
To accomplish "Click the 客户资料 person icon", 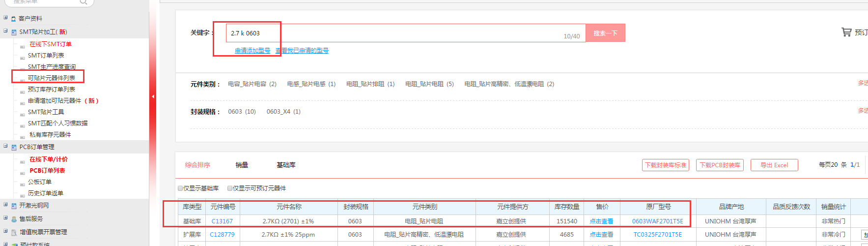I will pos(14,19).
